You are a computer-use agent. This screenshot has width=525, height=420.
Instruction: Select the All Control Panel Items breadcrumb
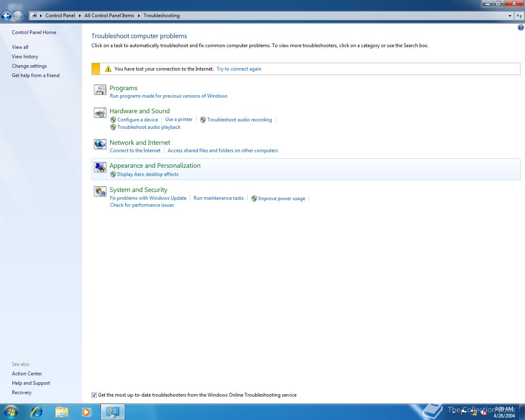pos(109,16)
